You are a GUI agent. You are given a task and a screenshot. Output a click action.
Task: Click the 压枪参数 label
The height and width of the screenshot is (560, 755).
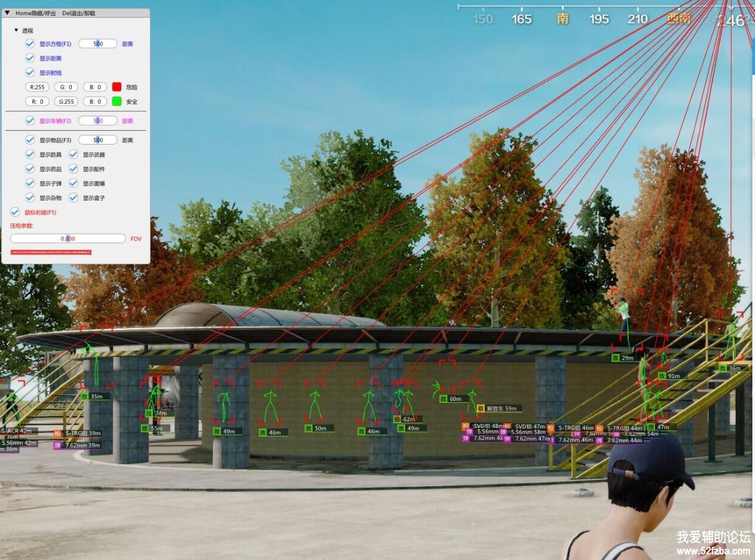click(x=22, y=225)
